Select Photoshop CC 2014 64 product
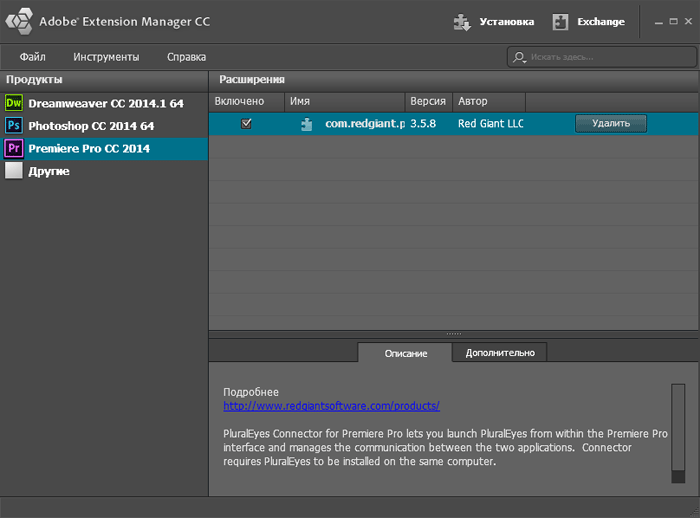This screenshot has width=700, height=518. pyautogui.click(x=104, y=125)
